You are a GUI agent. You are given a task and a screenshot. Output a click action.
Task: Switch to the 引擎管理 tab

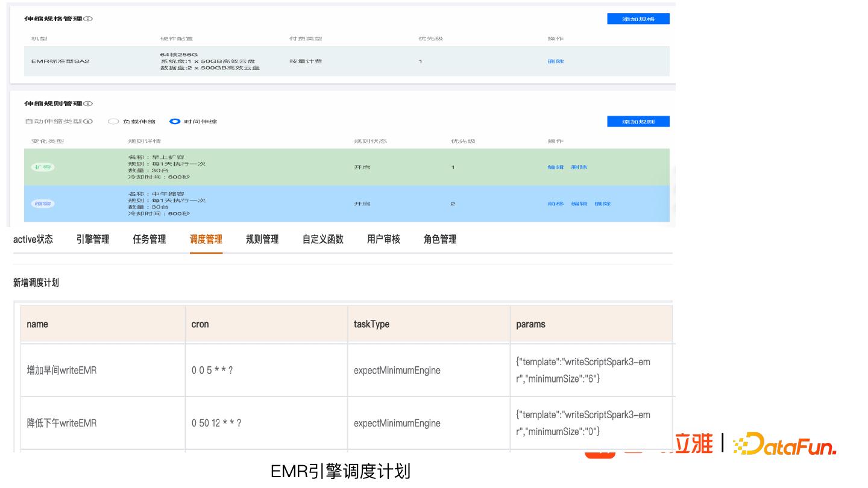(x=93, y=239)
